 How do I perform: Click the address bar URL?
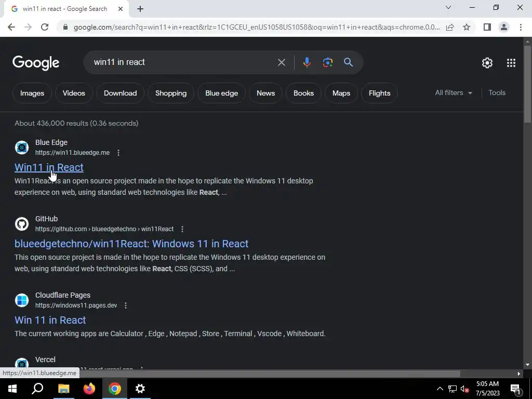[x=257, y=27]
